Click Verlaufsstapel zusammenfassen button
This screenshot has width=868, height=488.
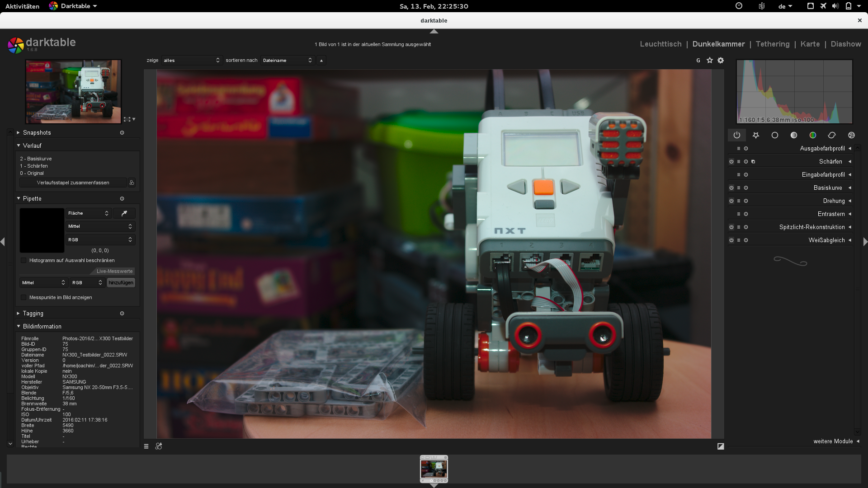pyautogui.click(x=73, y=183)
